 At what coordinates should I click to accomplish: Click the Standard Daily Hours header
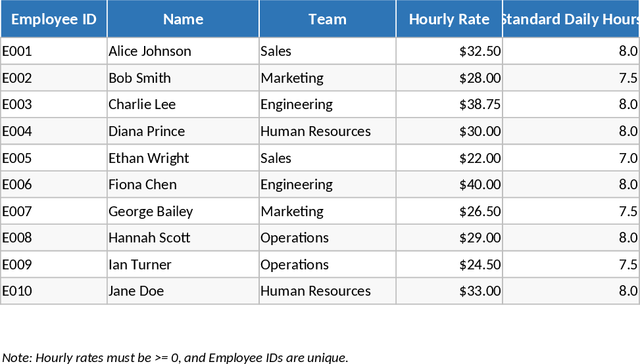coord(570,19)
